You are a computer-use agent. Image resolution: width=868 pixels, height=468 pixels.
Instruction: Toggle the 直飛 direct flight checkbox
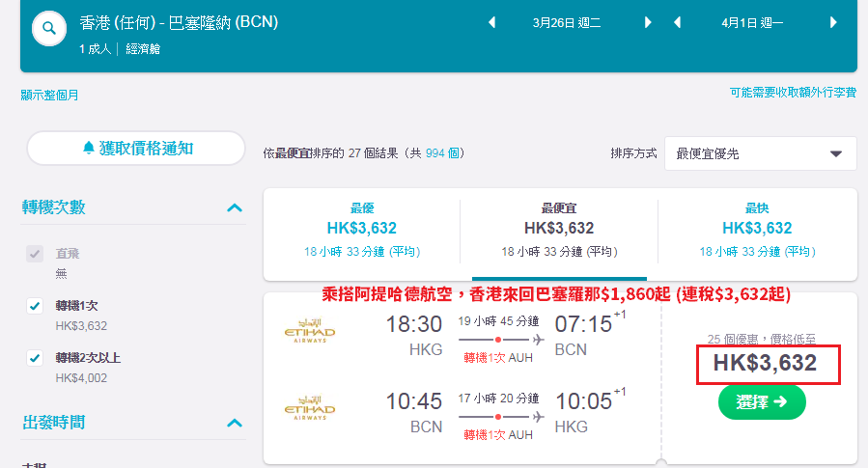point(35,254)
